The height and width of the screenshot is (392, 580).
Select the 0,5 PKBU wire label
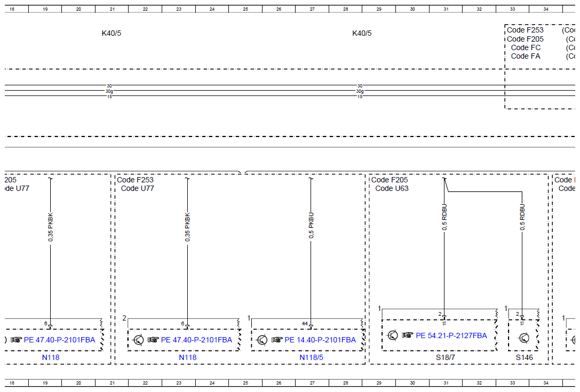[x=311, y=225]
